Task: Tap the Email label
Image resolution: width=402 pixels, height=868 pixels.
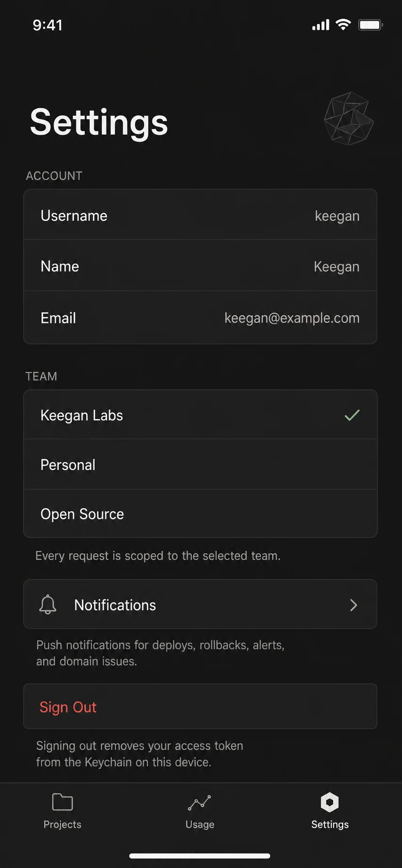Action: [x=58, y=318]
